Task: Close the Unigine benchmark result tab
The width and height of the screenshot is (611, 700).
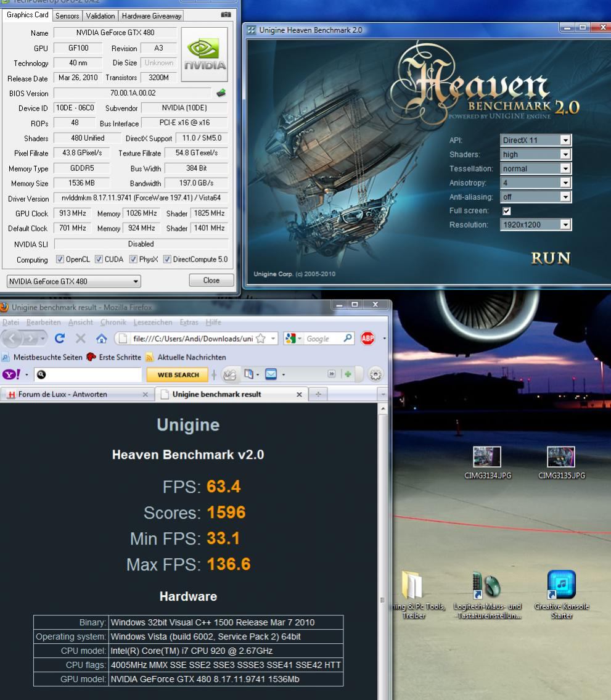Action: (x=299, y=394)
